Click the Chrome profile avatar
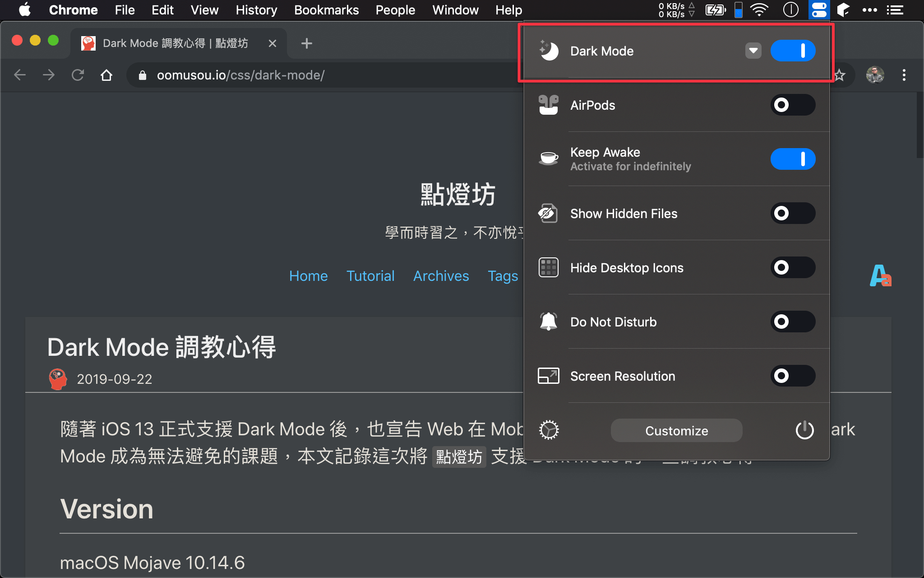 point(875,75)
